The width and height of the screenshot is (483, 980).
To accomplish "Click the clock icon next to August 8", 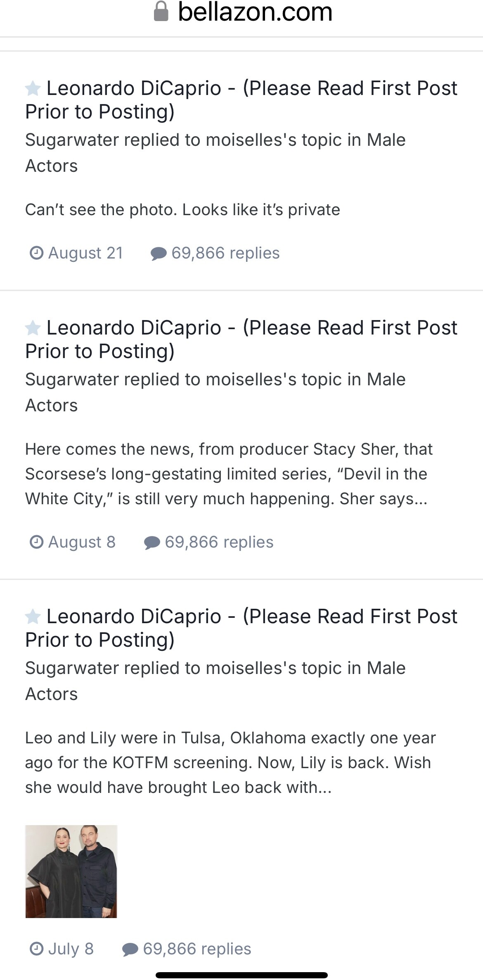I will (37, 542).
